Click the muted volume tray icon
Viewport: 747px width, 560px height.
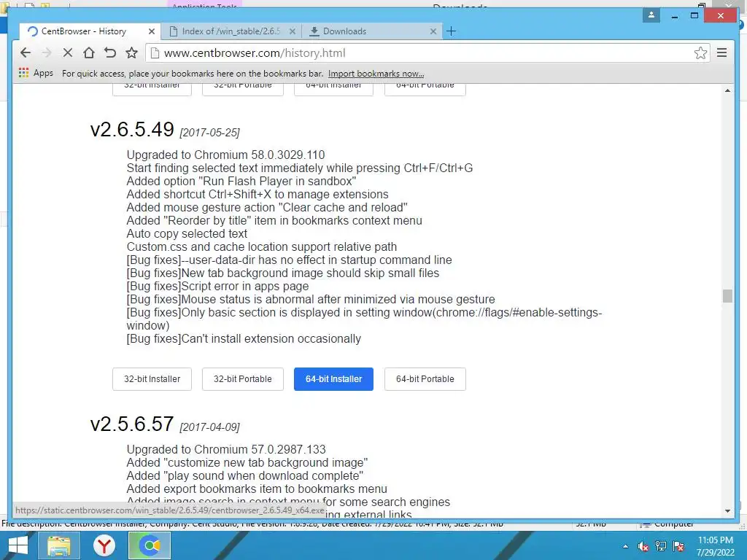[643, 546]
